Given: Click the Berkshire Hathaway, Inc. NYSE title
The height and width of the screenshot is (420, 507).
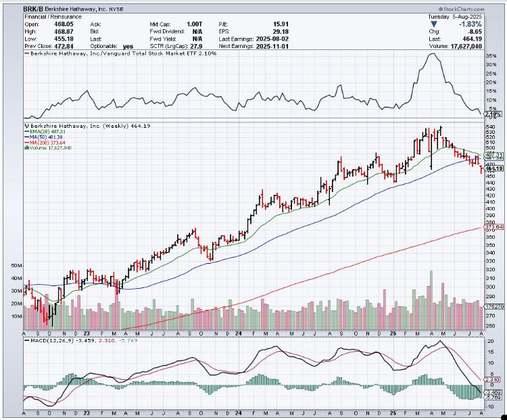Looking at the screenshot, I should click(84, 9).
